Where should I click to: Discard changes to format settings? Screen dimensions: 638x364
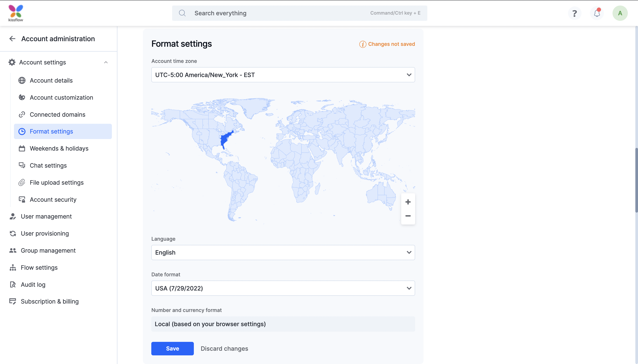pyautogui.click(x=224, y=349)
